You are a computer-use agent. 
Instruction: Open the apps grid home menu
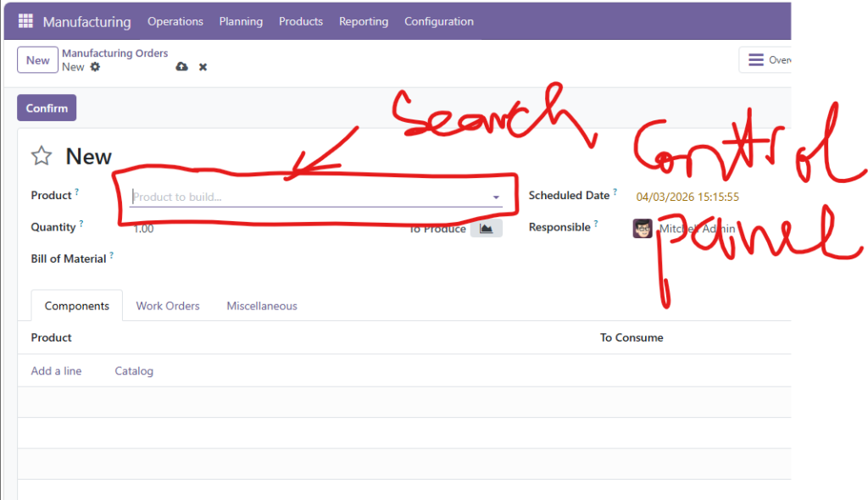click(x=25, y=21)
